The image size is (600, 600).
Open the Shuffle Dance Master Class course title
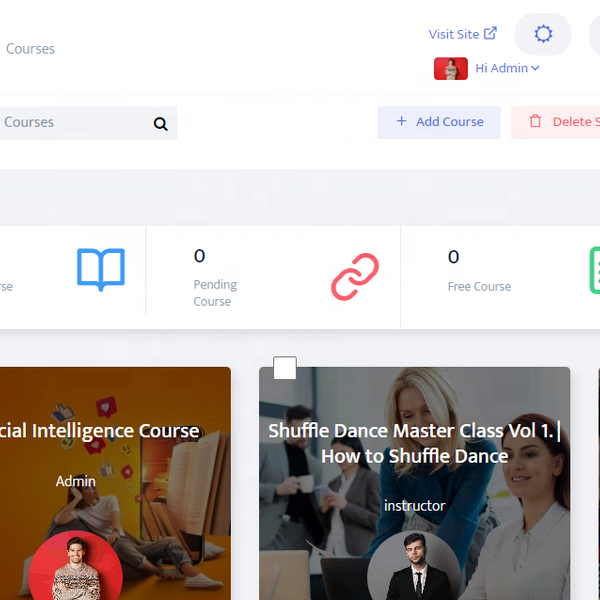414,444
